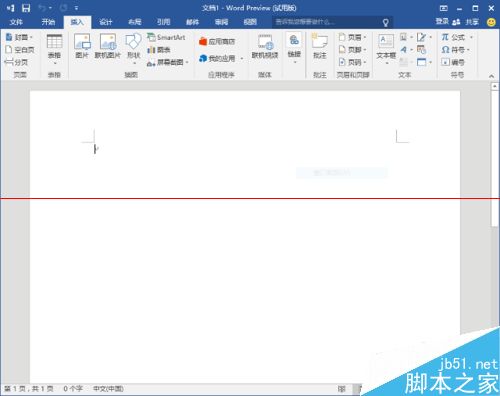This screenshot has height=396, width=500.
Task: Open the 形状 shapes gallery
Action: (x=133, y=49)
